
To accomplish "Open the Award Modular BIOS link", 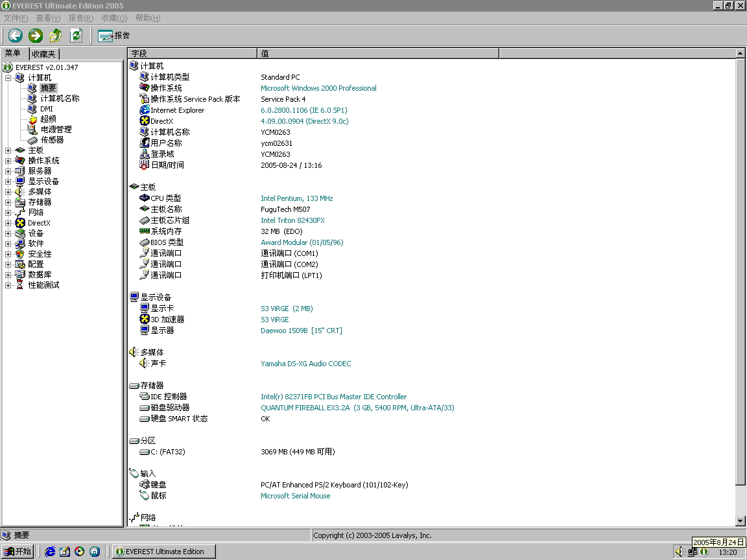I will 302,242.
